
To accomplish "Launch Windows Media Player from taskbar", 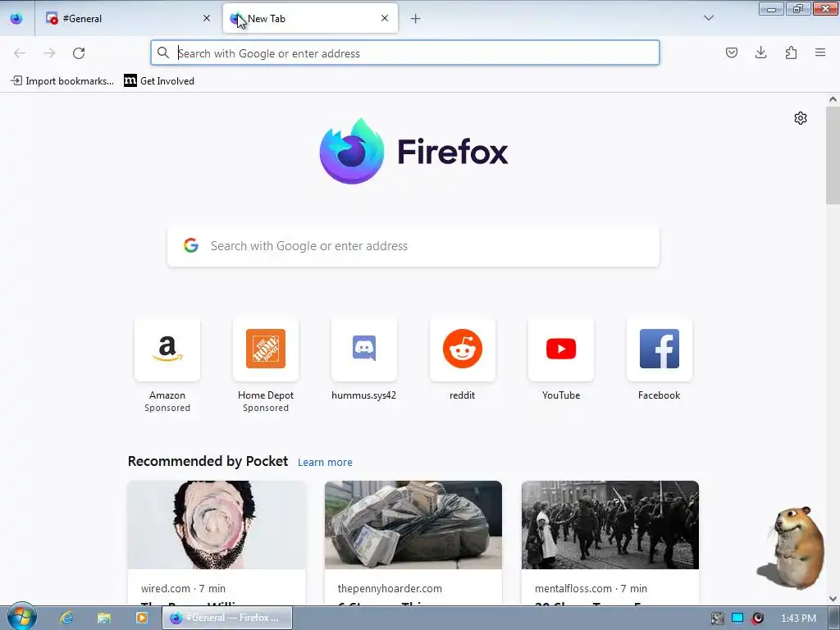I will click(x=141, y=618).
